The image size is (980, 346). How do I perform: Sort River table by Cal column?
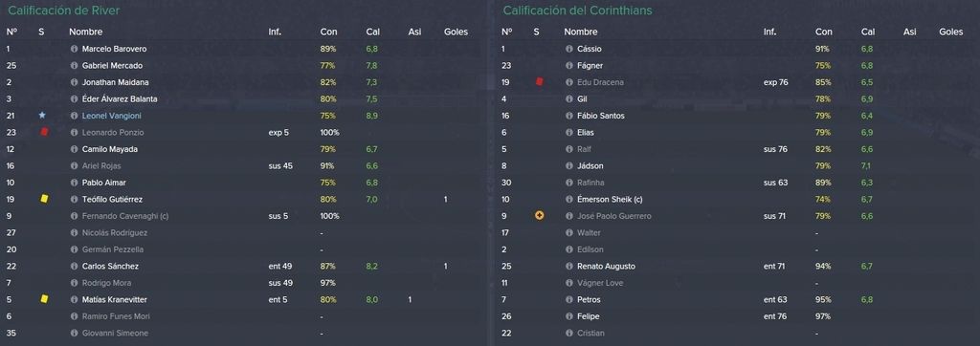point(372,32)
